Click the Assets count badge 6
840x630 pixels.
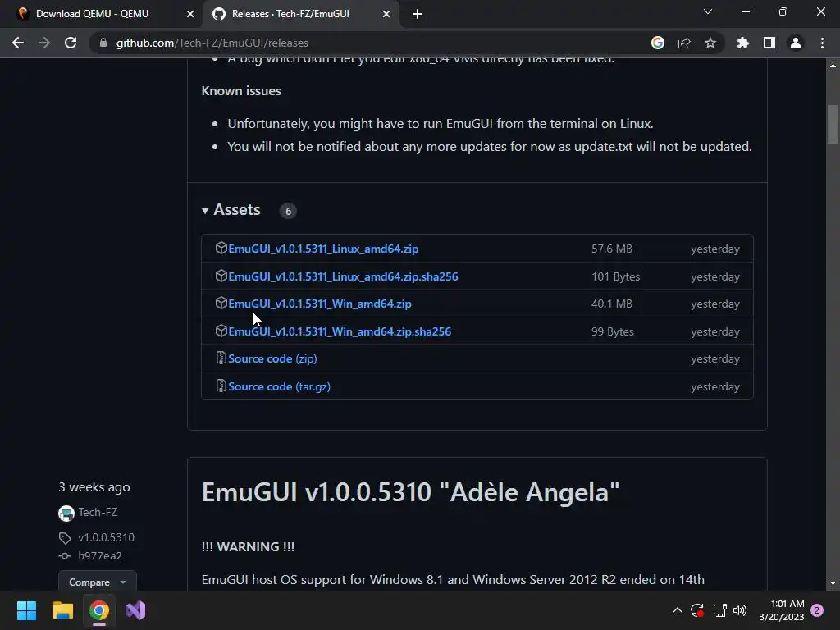tap(288, 211)
